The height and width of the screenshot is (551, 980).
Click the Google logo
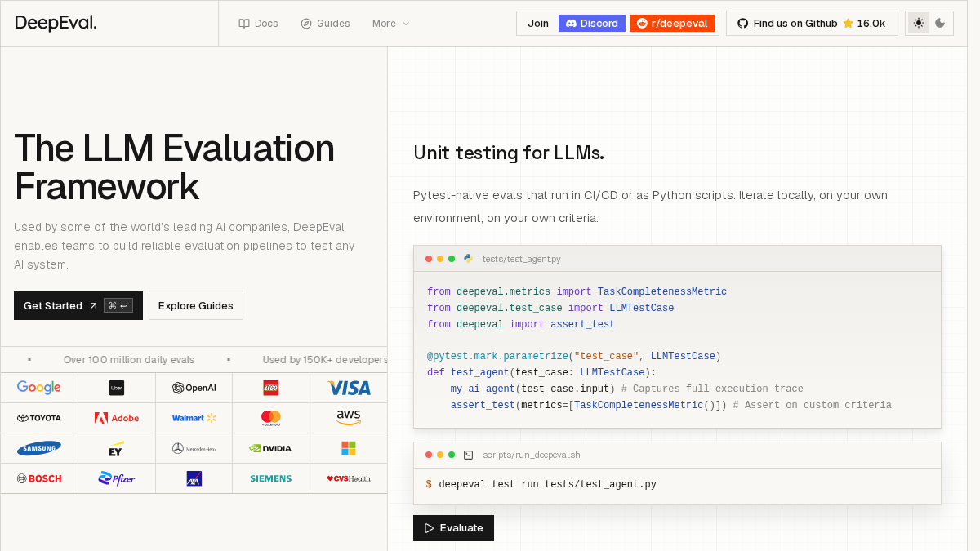coord(39,388)
